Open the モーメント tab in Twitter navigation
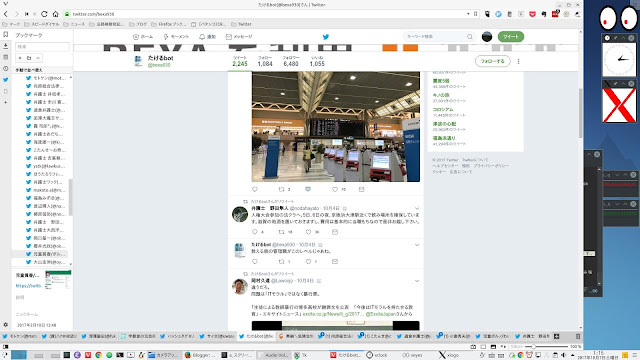Image resolution: width=640 pixels, height=360 pixels. point(176,37)
